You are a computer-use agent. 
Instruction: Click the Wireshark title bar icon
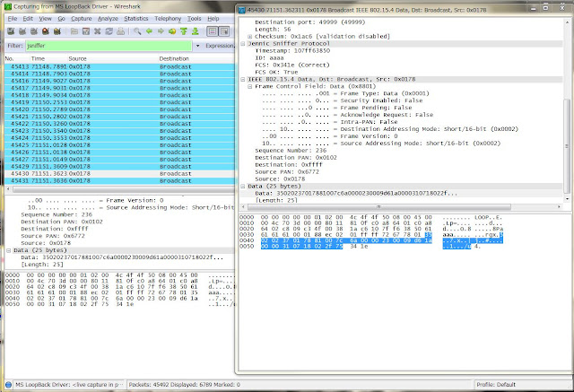pos(8,6)
